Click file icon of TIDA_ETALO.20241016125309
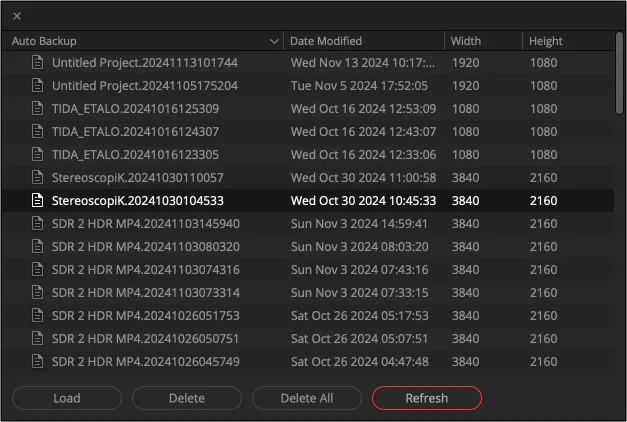This screenshot has height=422, width=627. pyautogui.click(x=38, y=108)
